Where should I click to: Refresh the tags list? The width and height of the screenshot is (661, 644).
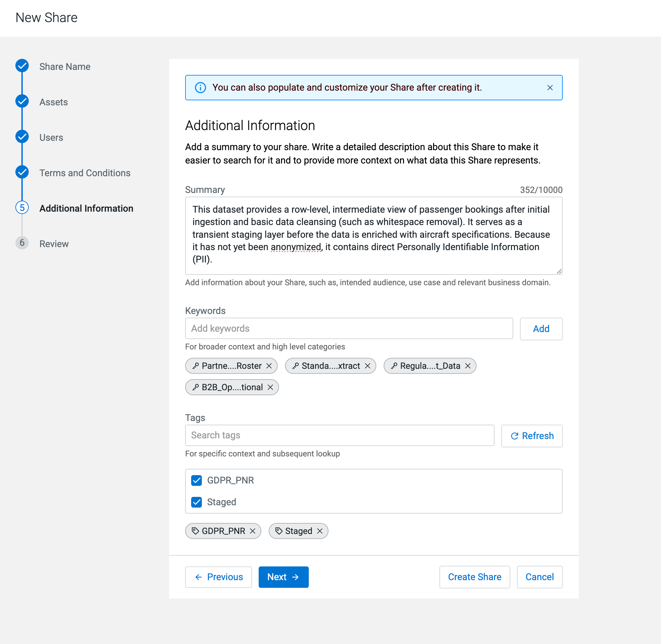[531, 436]
